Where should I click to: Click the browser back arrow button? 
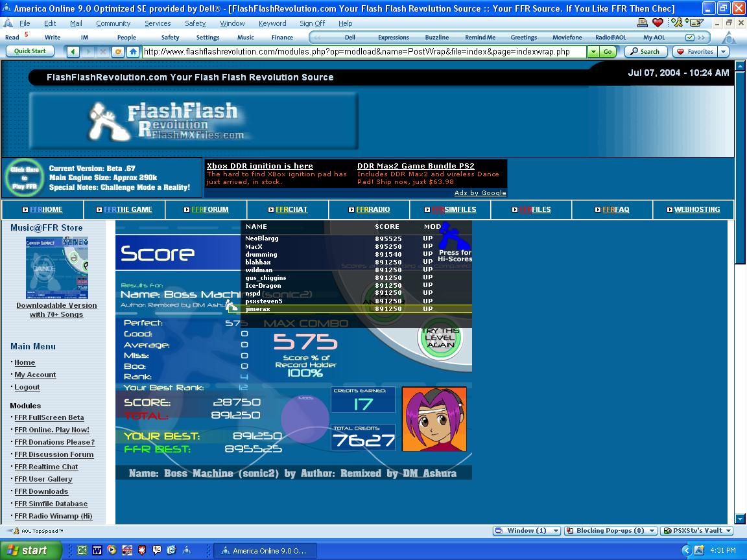pyautogui.click(x=73, y=51)
